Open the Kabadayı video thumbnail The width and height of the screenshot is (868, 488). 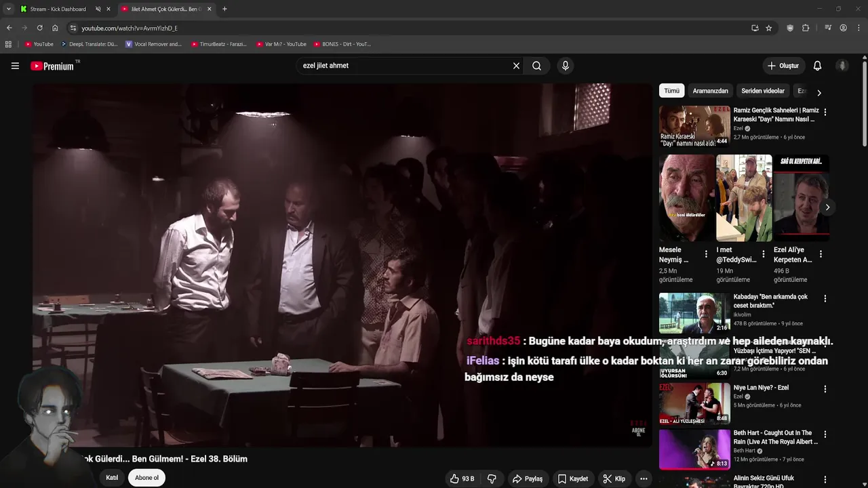tap(694, 313)
